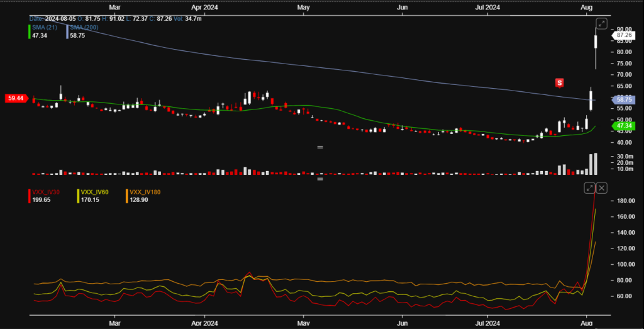Viewport: 644px width, 329px height.
Task: Expand the price chart to fullscreen
Action: [601, 24]
